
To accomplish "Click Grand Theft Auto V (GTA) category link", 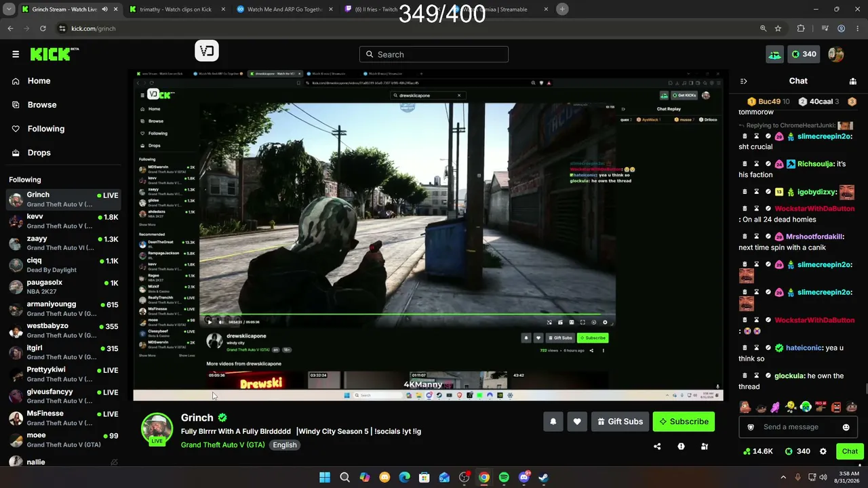I will tap(222, 445).
